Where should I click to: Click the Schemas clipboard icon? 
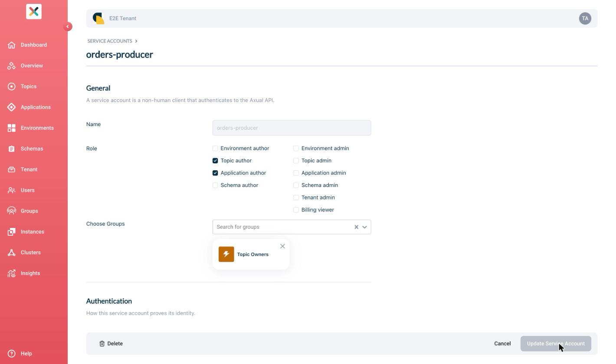tap(12, 149)
